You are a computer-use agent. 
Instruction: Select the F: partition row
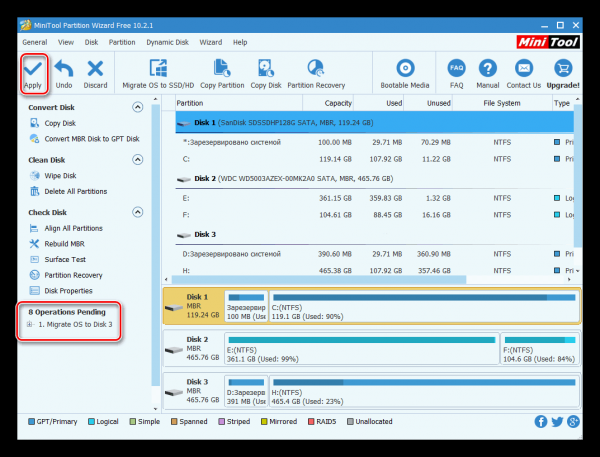click(374, 215)
